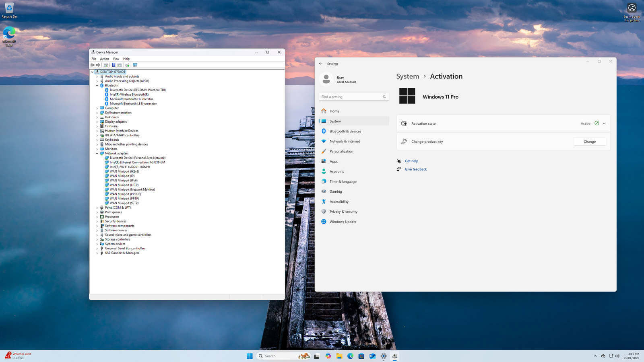Screen dimensions: 644x362
Task: Click the Find a setting search box
Action: point(354,97)
